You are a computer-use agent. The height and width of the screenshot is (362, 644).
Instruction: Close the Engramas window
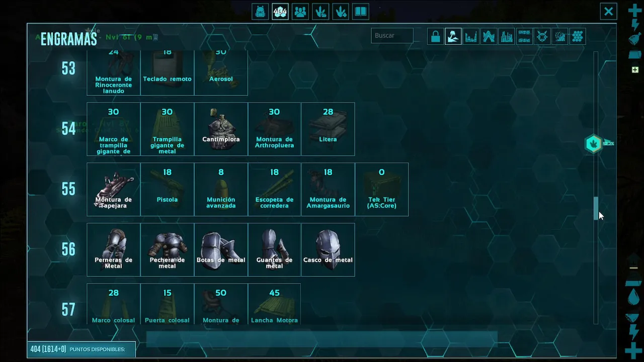pyautogui.click(x=609, y=12)
